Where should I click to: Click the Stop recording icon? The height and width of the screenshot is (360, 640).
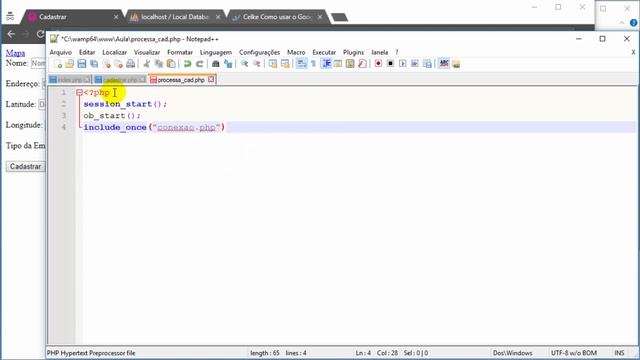point(390,64)
